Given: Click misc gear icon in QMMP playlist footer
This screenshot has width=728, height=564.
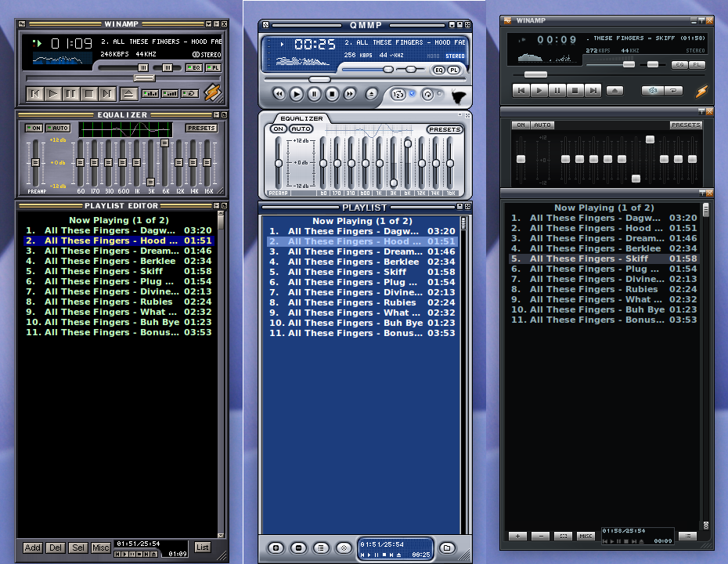Looking at the screenshot, I should tap(344, 548).
